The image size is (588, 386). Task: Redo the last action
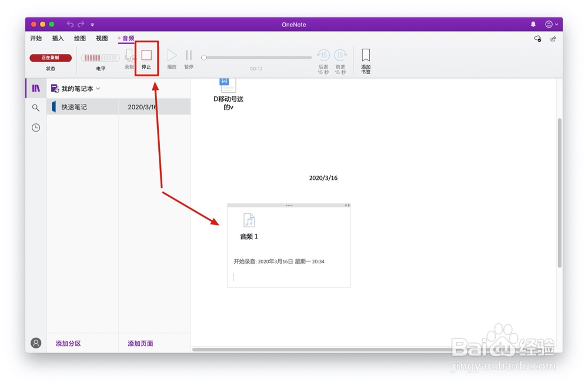click(81, 24)
